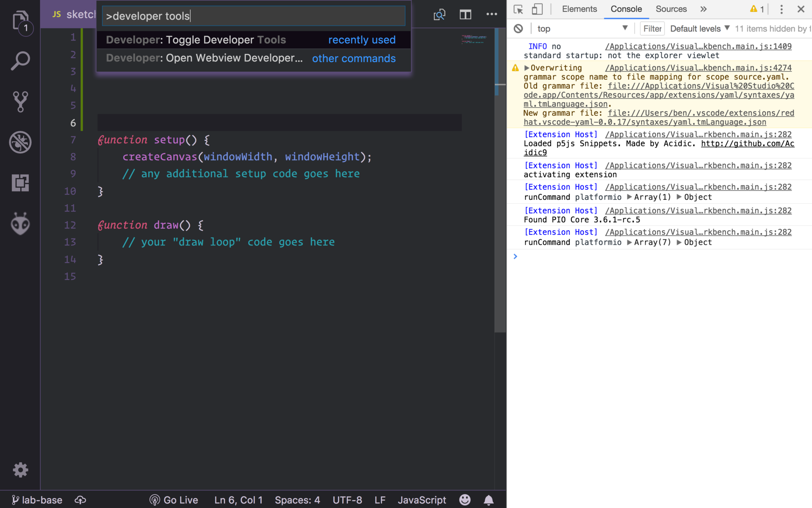The height and width of the screenshot is (508, 812).
Task: Click the command palette input field
Action: (254, 16)
